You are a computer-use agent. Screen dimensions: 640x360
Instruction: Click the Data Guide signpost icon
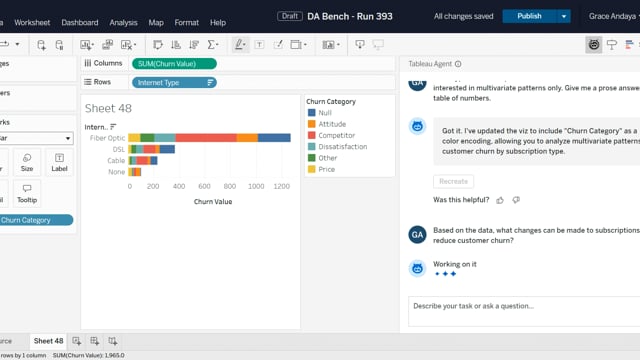[x=611, y=44]
